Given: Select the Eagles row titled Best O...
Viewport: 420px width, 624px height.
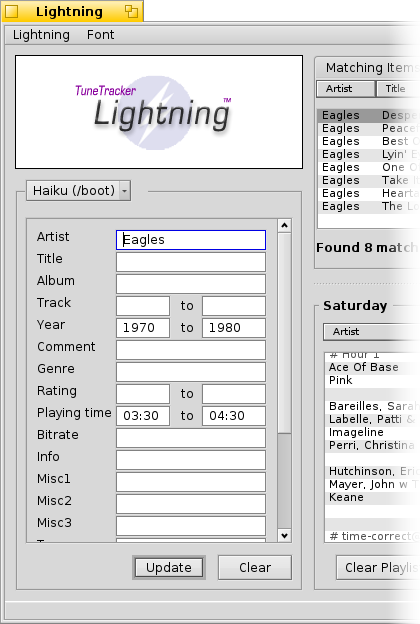Looking at the screenshot, I should (369, 141).
